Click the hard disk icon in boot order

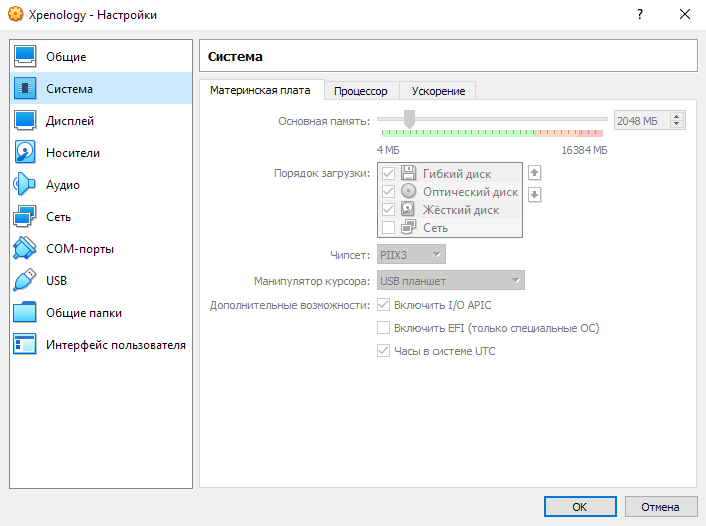point(408,209)
